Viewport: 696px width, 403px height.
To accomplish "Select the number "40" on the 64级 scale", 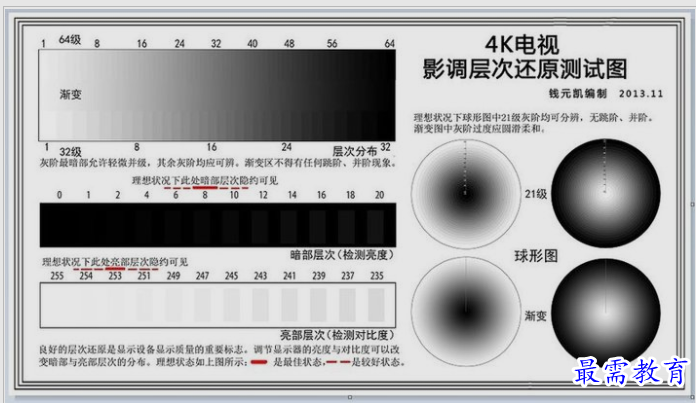I will click(x=252, y=43).
